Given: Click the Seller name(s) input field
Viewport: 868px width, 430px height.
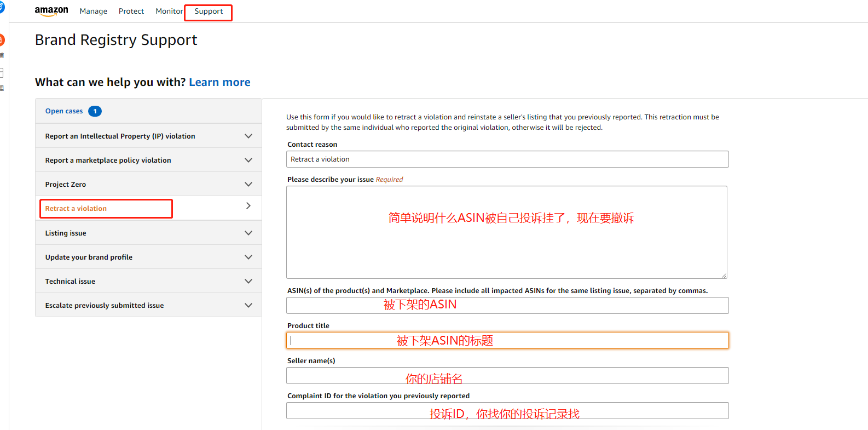Looking at the screenshot, I should coord(507,376).
